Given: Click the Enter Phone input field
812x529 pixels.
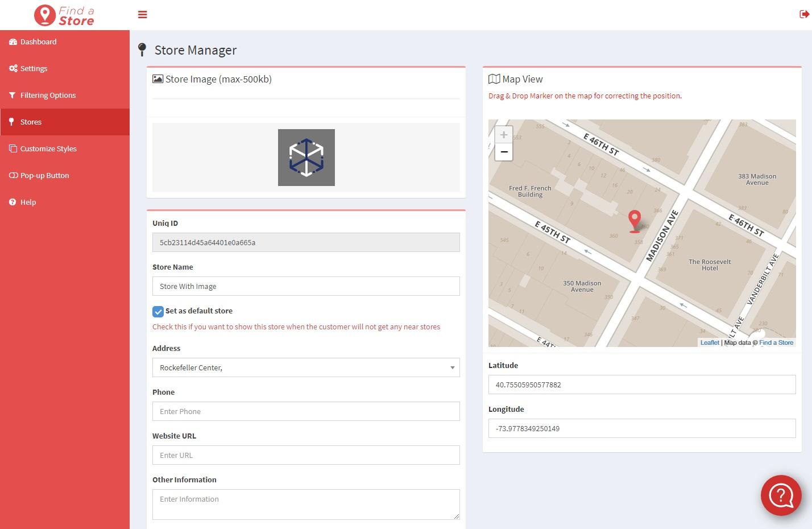Looking at the screenshot, I should point(306,411).
